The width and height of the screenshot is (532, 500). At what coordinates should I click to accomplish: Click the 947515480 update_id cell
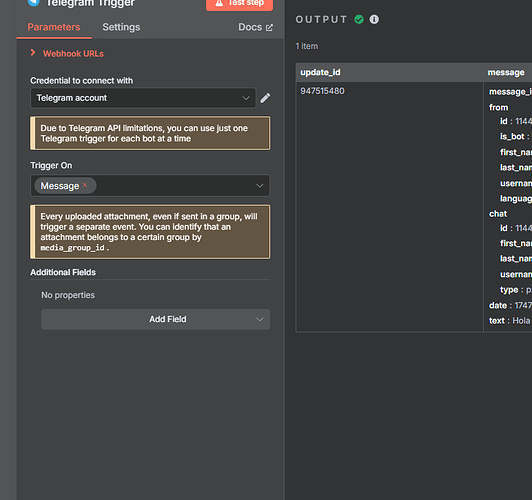tap(322, 91)
